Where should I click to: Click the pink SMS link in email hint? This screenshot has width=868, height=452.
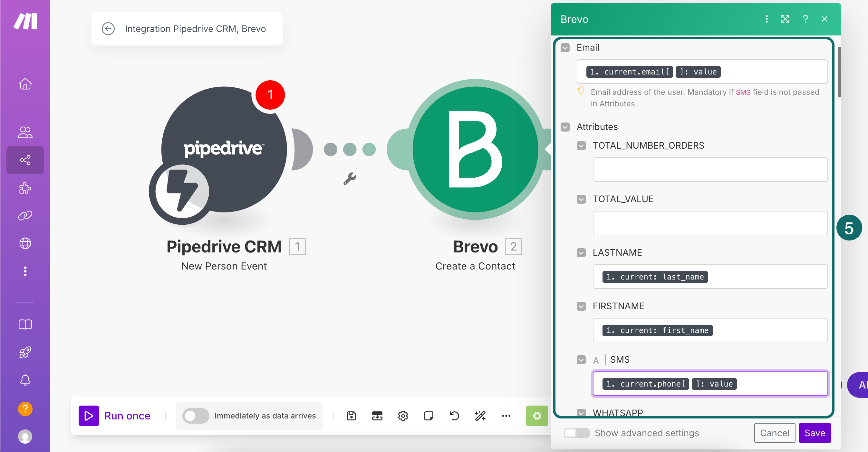[743, 92]
